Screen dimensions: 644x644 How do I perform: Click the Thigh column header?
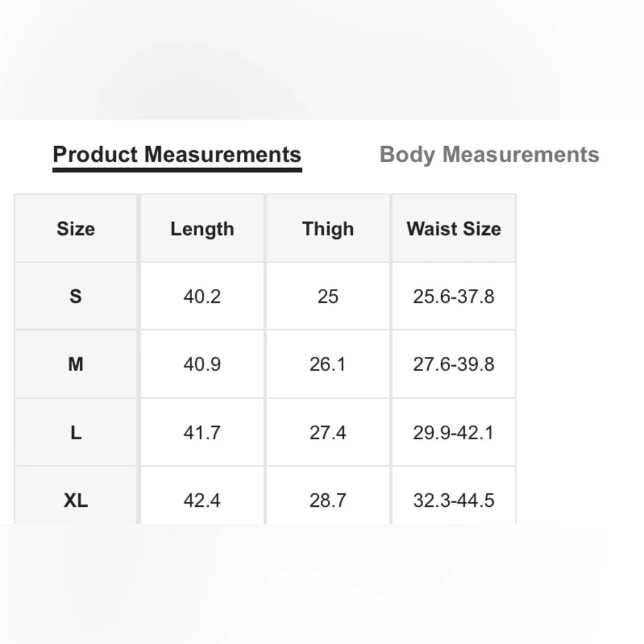coord(328,229)
